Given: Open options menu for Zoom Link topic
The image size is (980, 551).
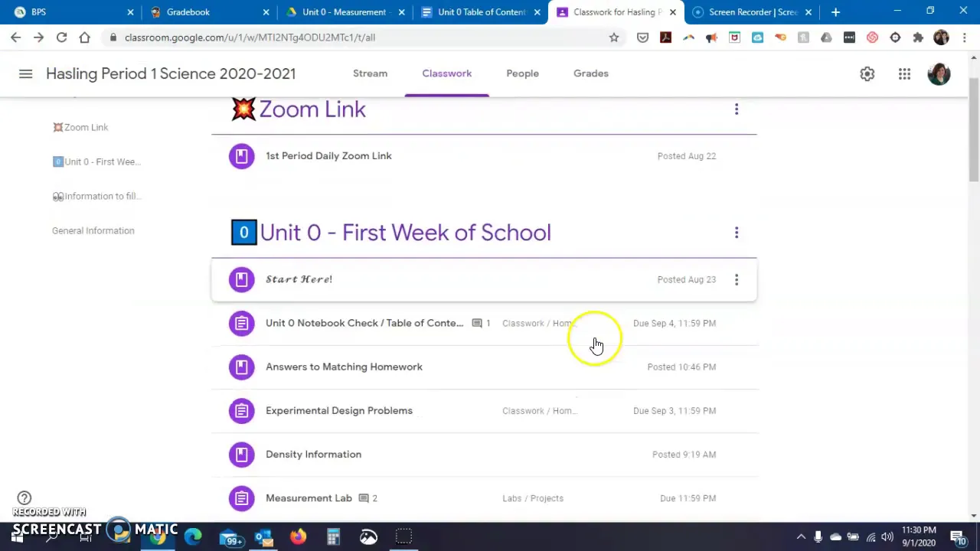Looking at the screenshot, I should click(737, 109).
